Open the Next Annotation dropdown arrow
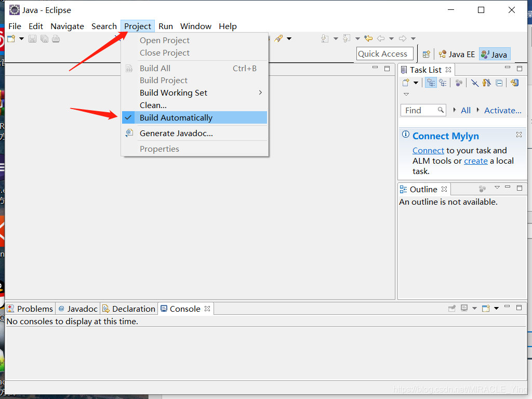 (x=336, y=38)
